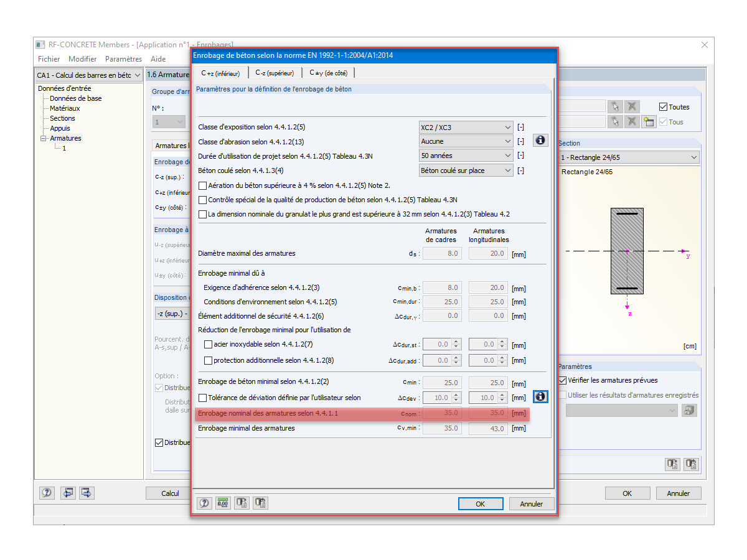The width and height of the screenshot is (747, 560).
Task: Open Béton coulé sur place dropdown
Action: pos(466,170)
